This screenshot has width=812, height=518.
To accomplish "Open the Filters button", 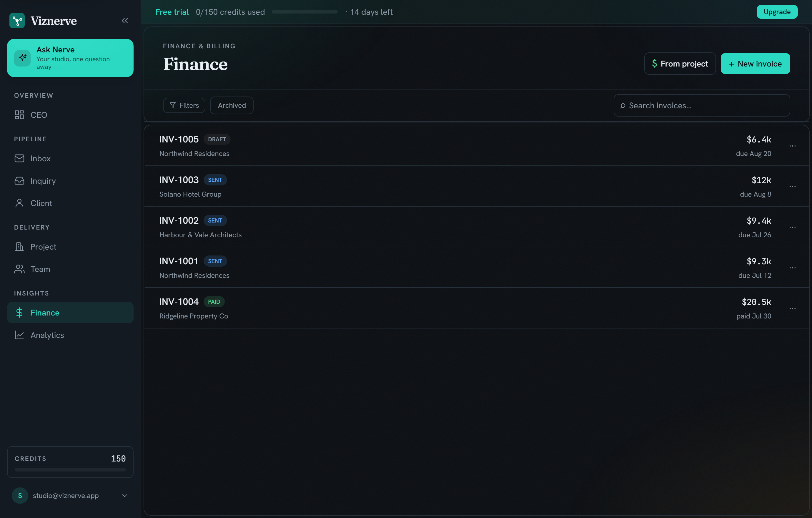I will tap(184, 105).
